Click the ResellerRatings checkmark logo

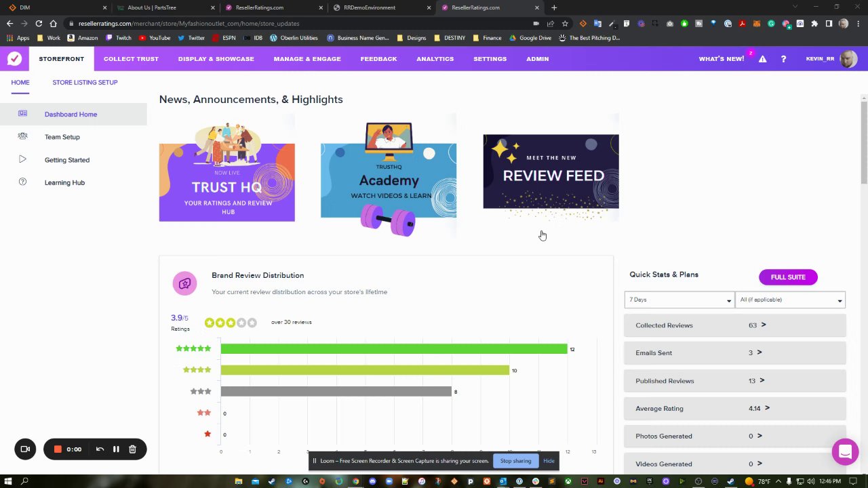click(14, 59)
